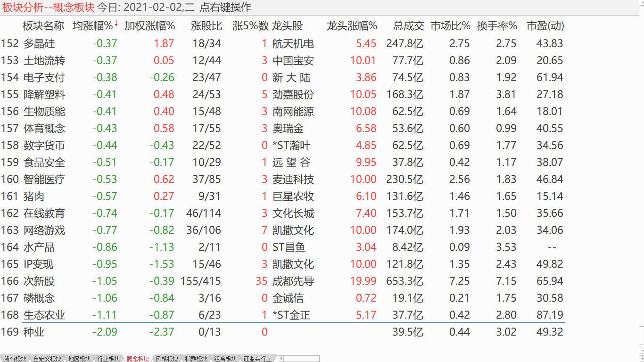Open the 组合板块 tab
The image size is (644, 362).
[x=226, y=359]
